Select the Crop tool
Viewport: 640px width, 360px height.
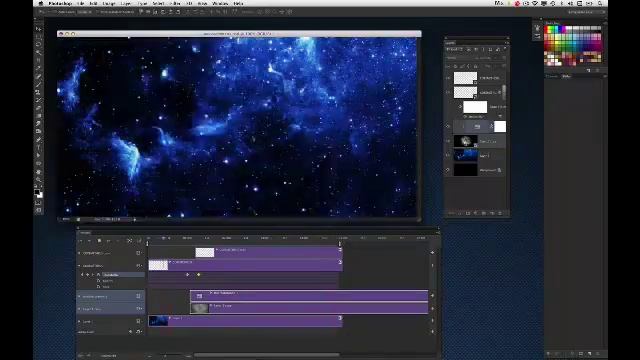[x=39, y=60]
